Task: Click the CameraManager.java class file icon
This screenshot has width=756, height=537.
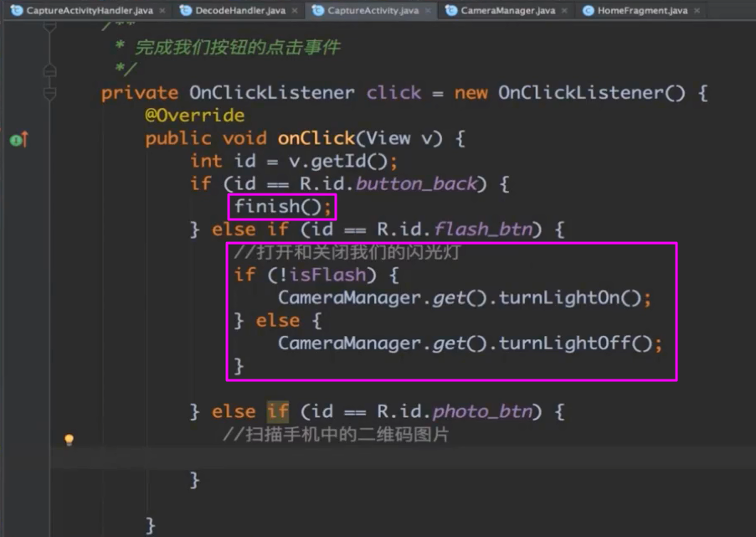Action: coord(450,10)
